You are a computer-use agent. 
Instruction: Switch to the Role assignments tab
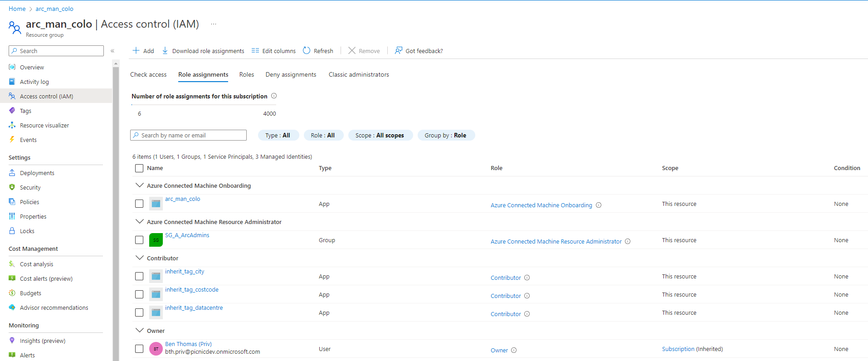[x=203, y=74]
